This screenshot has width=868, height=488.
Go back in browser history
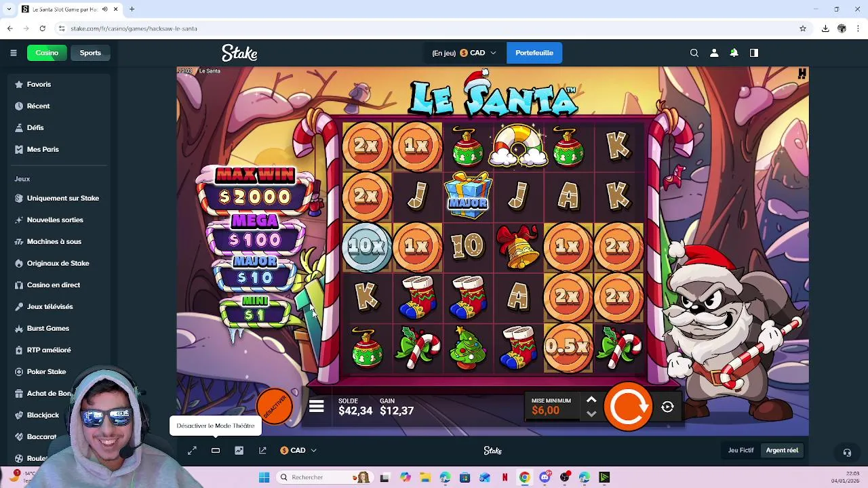(x=9, y=28)
